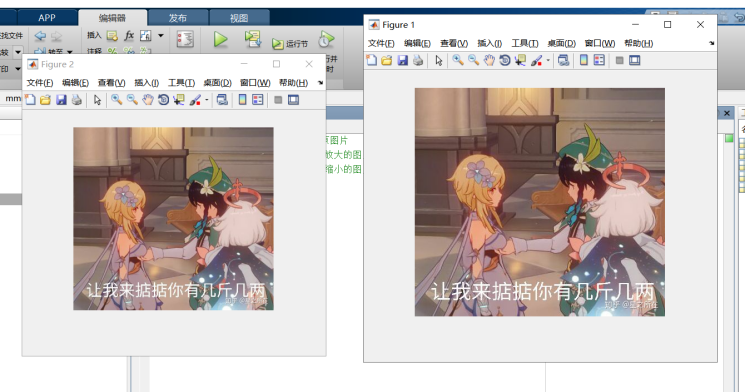Select Data Cursor tool in Figure 2
The width and height of the screenshot is (745, 392).
click(179, 100)
